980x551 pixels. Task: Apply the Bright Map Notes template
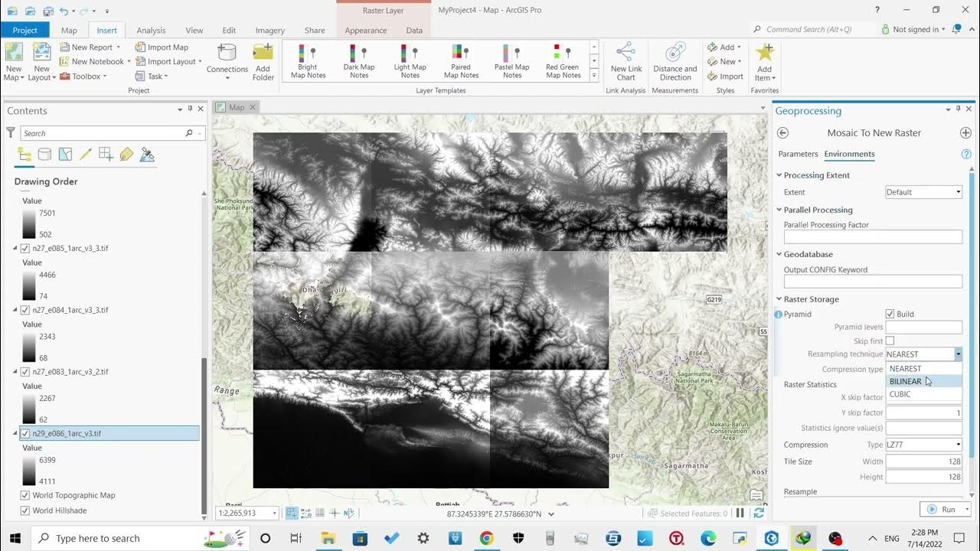point(308,61)
